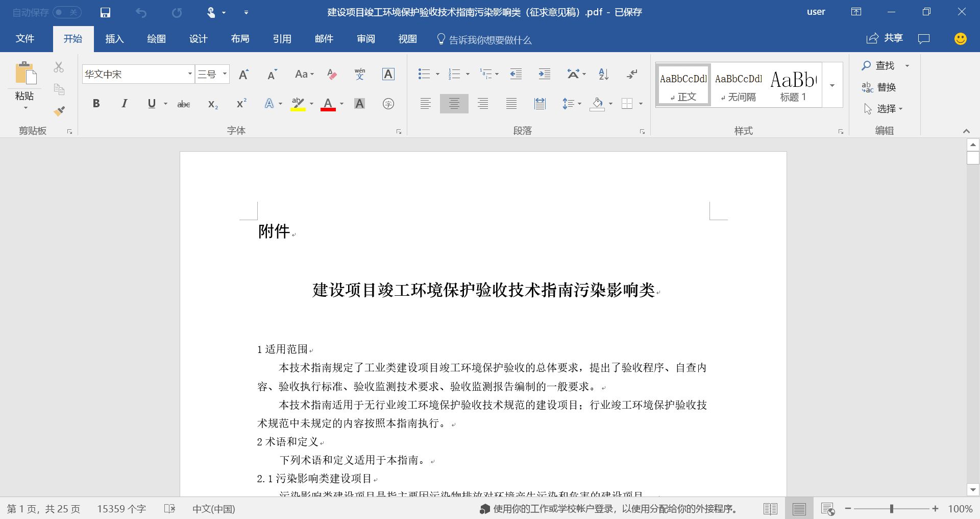The height and width of the screenshot is (519, 980).
Task: Increase paragraph indent
Action: pos(544,75)
